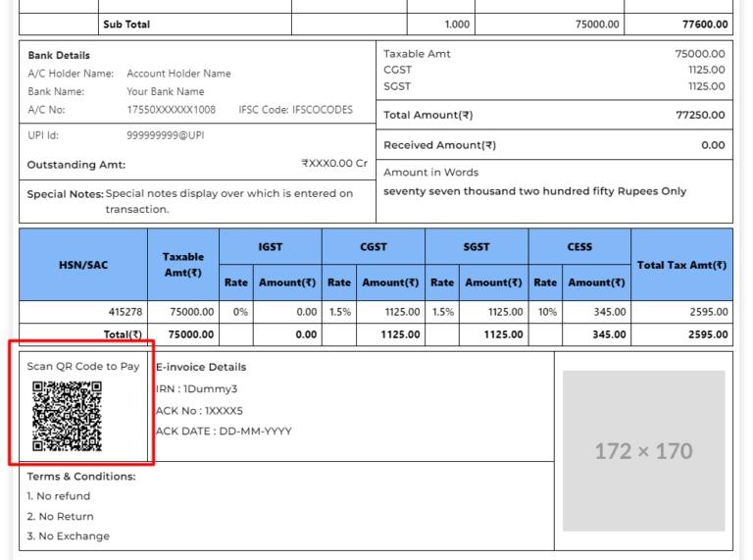This screenshot has width=753, height=560.
Task: Click the IFSC Code text
Action: click(295, 110)
